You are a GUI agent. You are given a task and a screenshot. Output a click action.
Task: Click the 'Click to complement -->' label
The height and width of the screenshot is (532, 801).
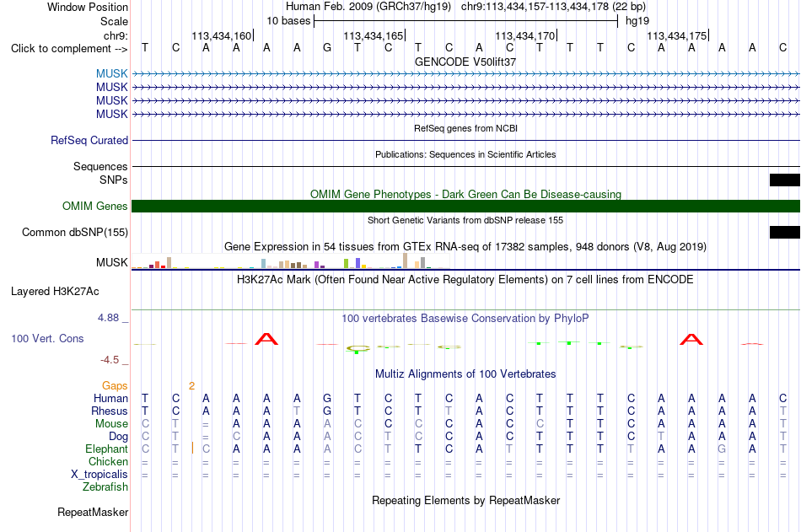pos(69,49)
